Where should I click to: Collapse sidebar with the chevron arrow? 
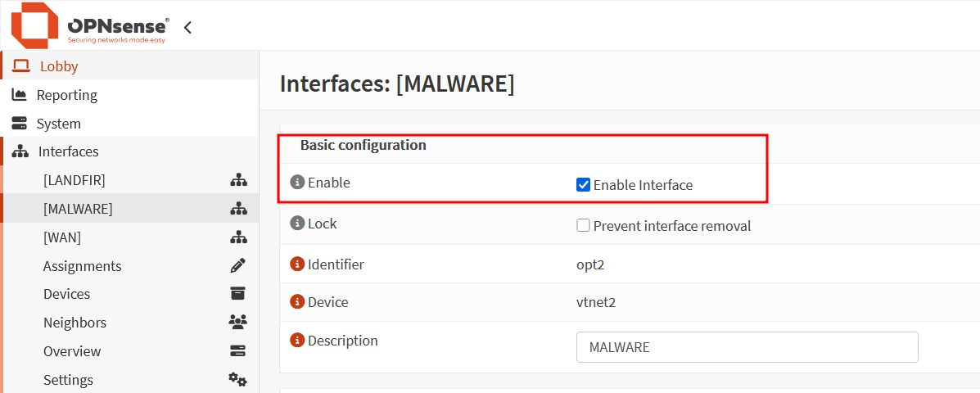tap(187, 27)
